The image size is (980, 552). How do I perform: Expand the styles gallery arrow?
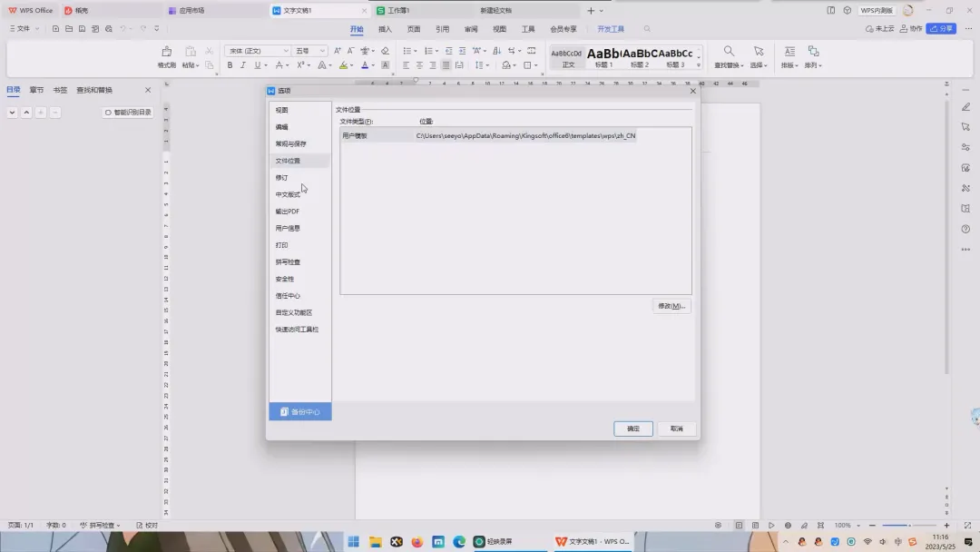tap(698, 64)
